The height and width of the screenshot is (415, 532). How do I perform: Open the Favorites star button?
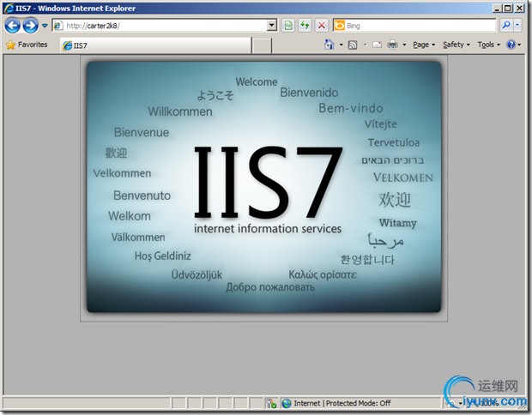click(27, 45)
